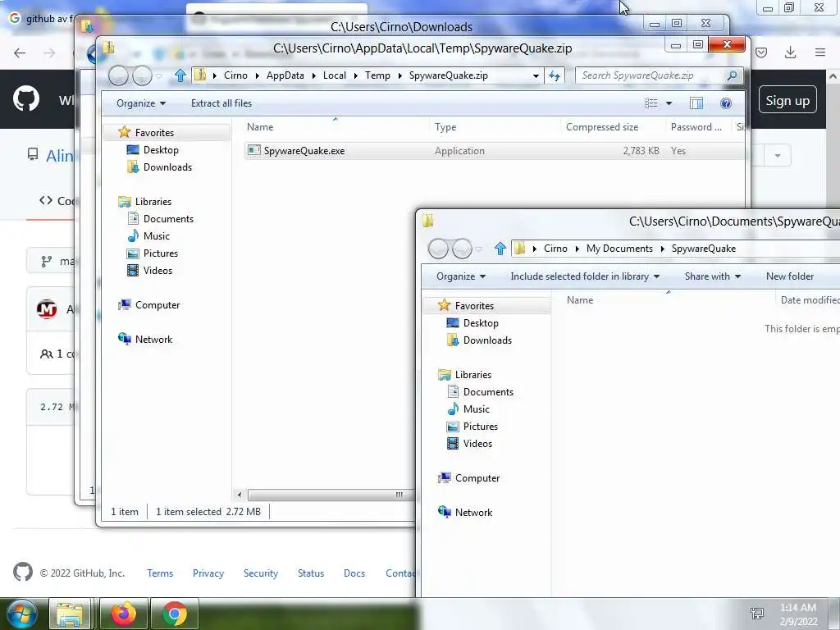Switch to Firefox on the taskbar
840x630 pixels.
click(123, 614)
